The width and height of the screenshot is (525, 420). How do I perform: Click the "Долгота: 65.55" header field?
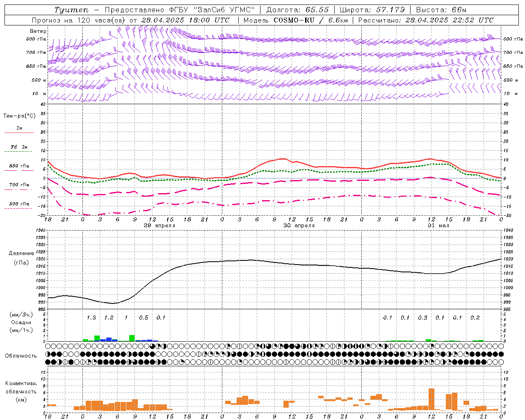point(297,10)
